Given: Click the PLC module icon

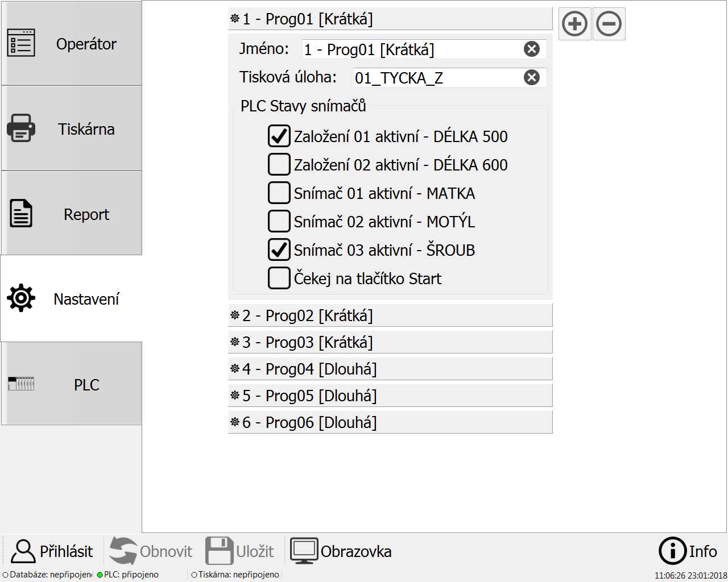Looking at the screenshot, I should (x=21, y=384).
